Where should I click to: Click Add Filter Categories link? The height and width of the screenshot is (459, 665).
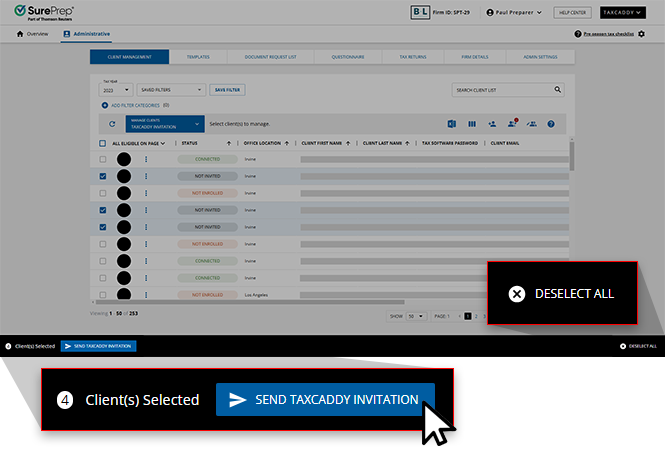(135, 105)
